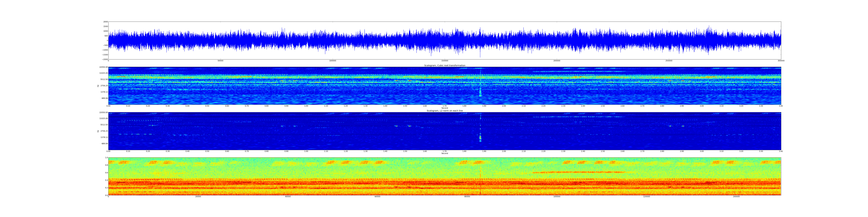Image resolution: width=868 pixels, height=217 pixels.
Task: Click the 22050.00 tick of cubic root scalogram
Action: (103, 67)
